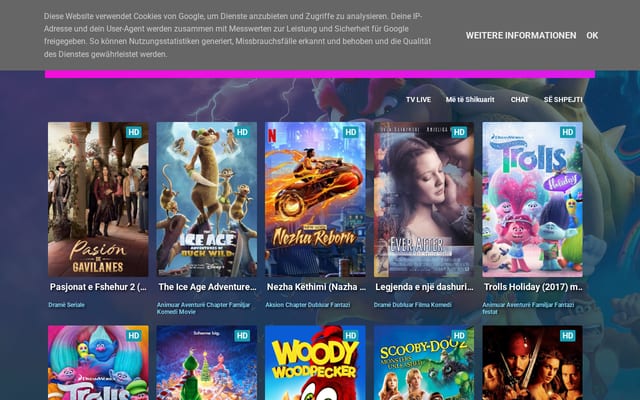Open the Ice Age Buck Wild poster
The width and height of the screenshot is (640, 400).
pyautogui.click(x=207, y=199)
